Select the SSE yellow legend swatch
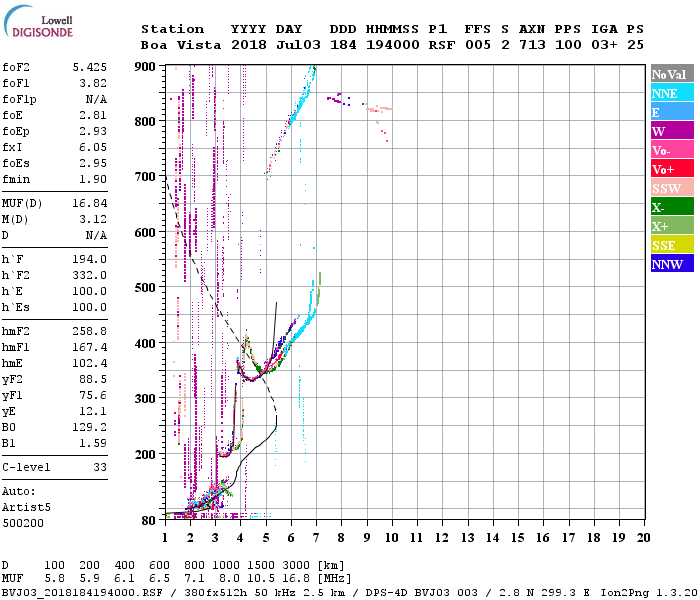700x600 pixels. pos(672,245)
